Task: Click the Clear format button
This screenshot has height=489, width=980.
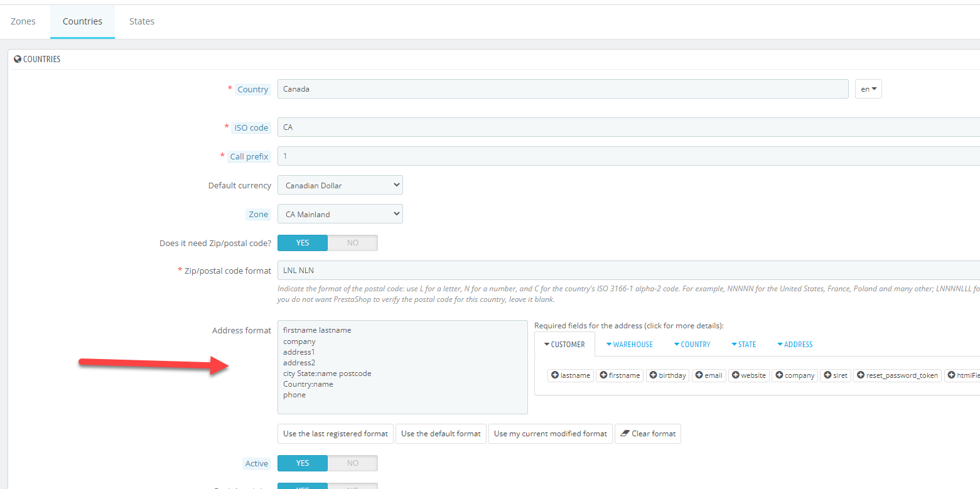Action: tap(648, 434)
